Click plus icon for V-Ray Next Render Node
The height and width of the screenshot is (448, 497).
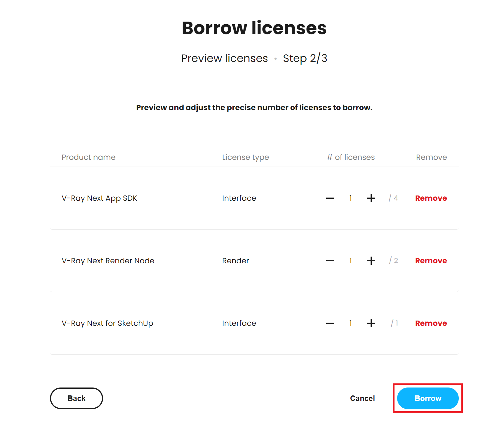pos(371,261)
